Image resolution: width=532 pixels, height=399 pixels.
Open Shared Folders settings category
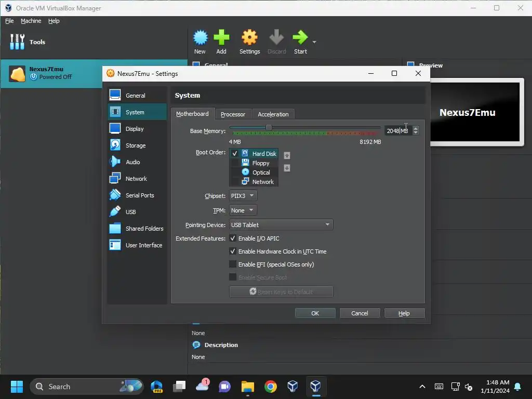coord(137,229)
